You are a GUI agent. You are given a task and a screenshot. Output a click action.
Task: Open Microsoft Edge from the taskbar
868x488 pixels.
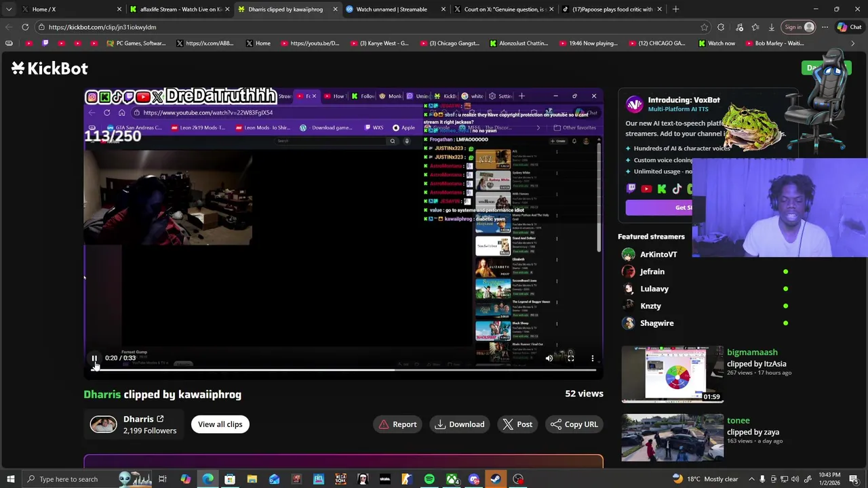[208, 479]
